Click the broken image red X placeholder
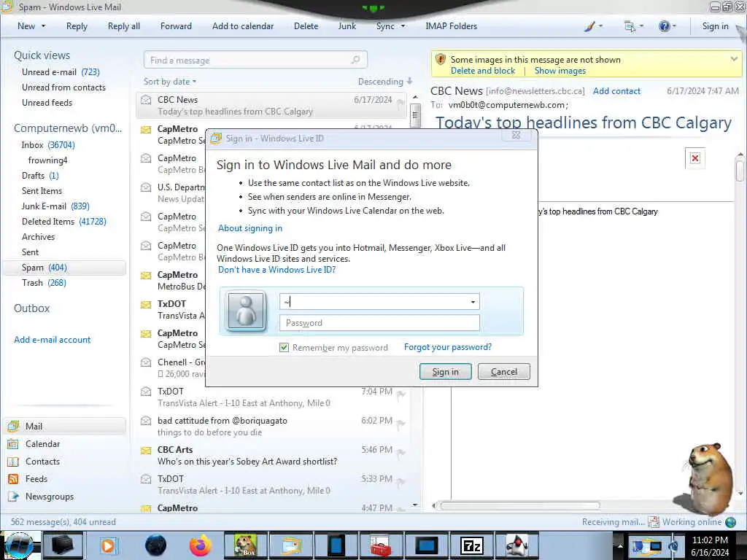The image size is (747, 560). coord(695,158)
